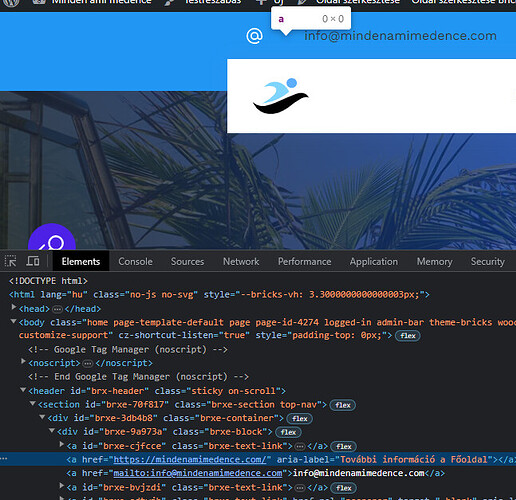Switch to the Application tab
Viewport: 516px width, 500px height.
[374, 261]
